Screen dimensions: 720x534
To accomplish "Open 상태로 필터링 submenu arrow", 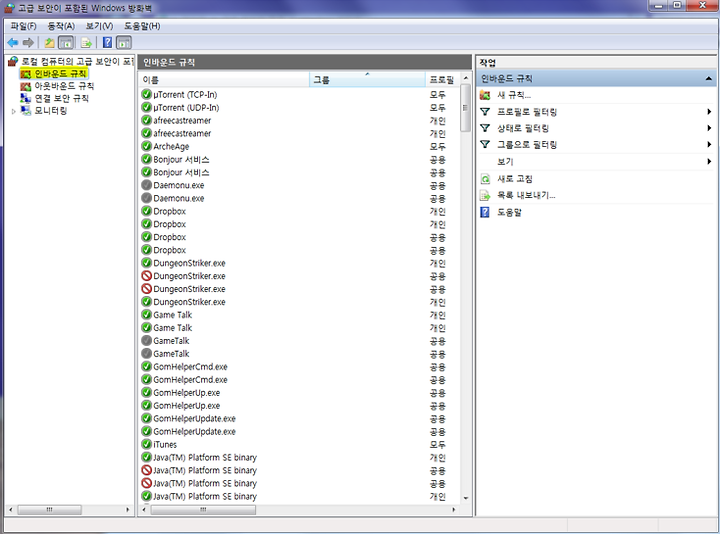I will [x=709, y=128].
